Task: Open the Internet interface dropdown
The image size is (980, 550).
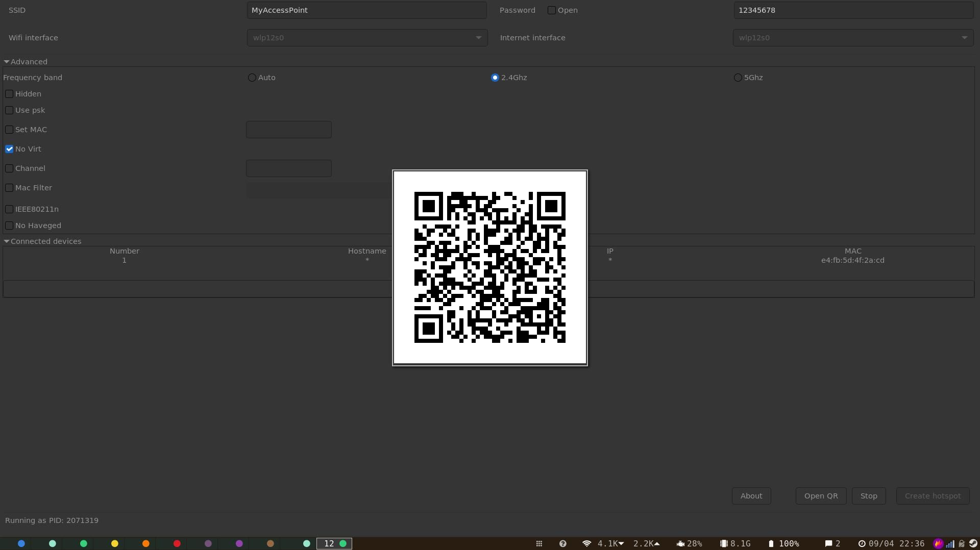Action: click(x=852, y=37)
